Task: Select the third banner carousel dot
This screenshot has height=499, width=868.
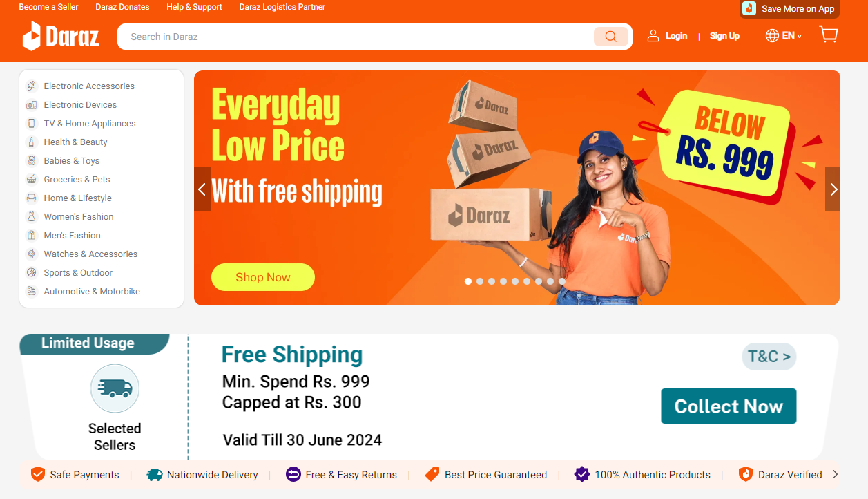Action: (492, 281)
